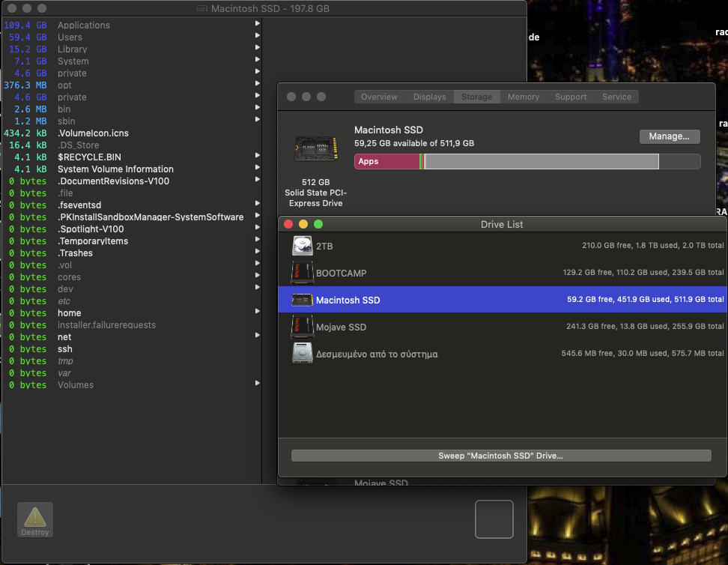Click the Apps segment of storage bar
Screen dimensions: 728x565
pos(386,161)
